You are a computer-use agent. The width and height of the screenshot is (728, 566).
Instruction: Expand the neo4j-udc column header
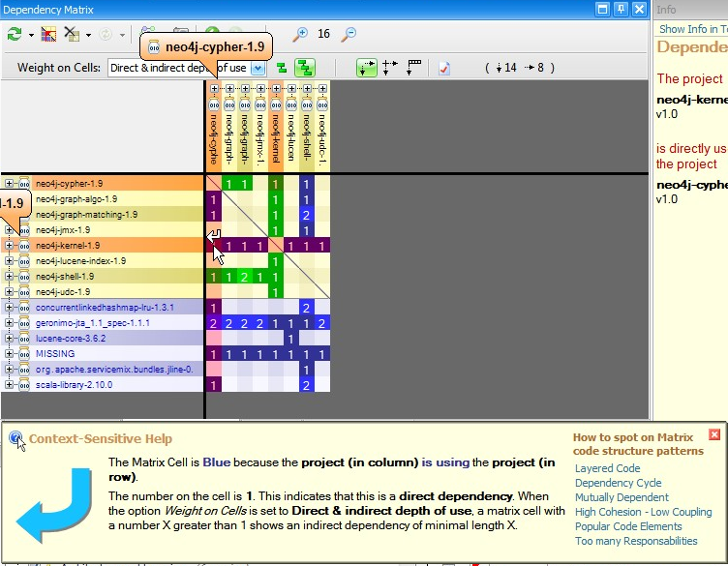pos(322,88)
